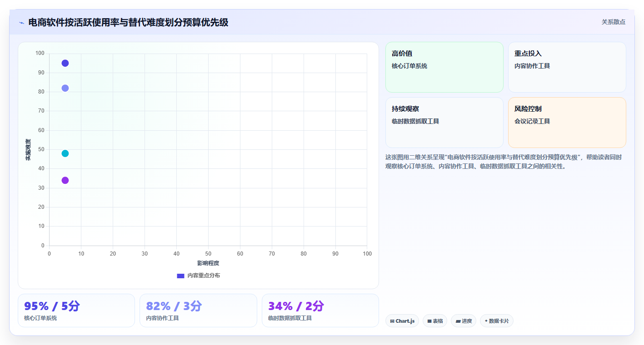This screenshot has width=644, height=345.
Task: Click 会议记录工具 text in 风险控制 card
Action: coord(532,121)
